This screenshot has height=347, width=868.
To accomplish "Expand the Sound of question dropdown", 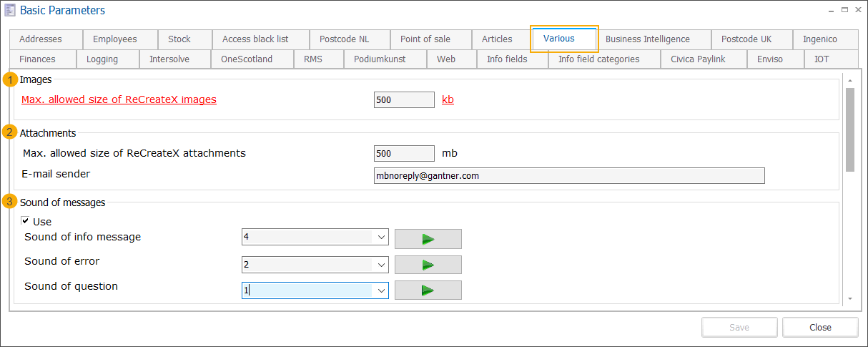I will click(380, 290).
